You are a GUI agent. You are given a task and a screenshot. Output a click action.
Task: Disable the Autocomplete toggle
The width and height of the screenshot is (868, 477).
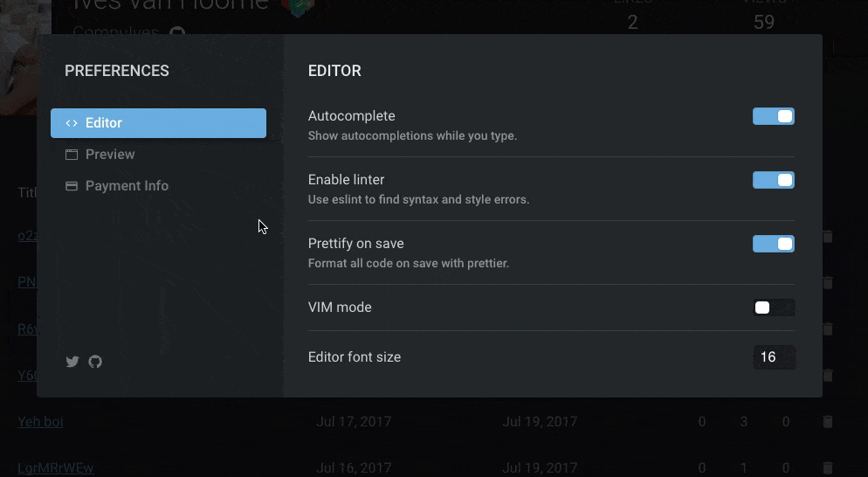pos(774,116)
